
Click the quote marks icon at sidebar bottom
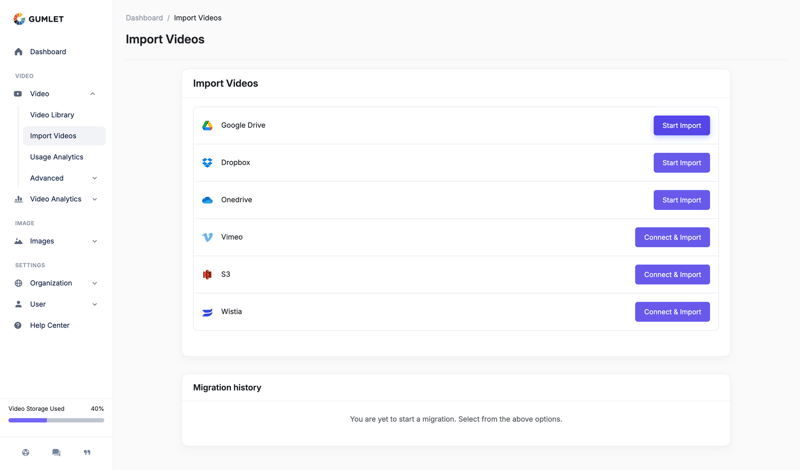87,452
